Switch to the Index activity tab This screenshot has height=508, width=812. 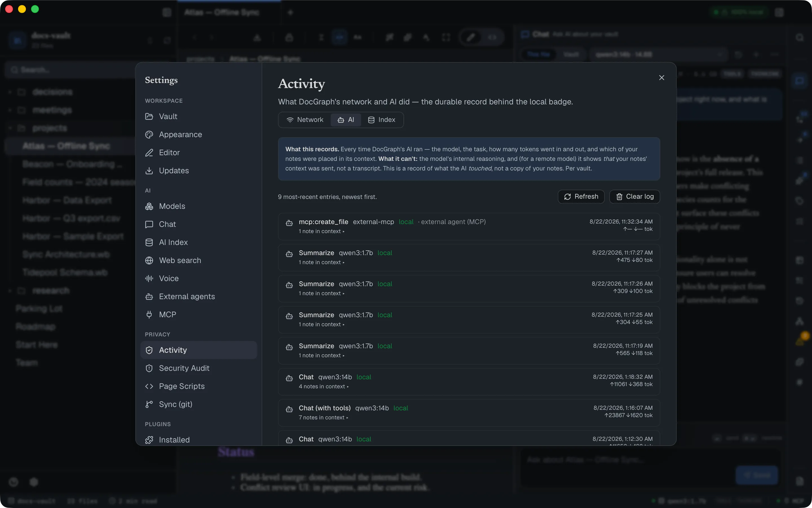(x=381, y=120)
